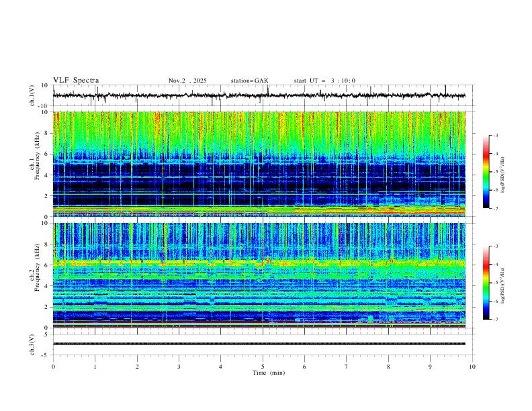Screen dimensions: 532x411
Task: Click the "station=GAK" label
Action: point(249,81)
